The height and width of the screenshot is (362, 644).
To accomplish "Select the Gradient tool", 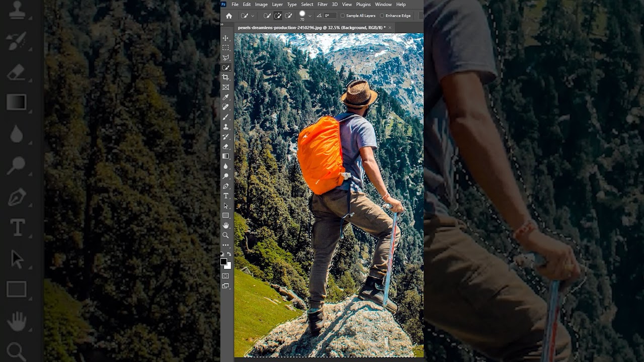I will (226, 156).
